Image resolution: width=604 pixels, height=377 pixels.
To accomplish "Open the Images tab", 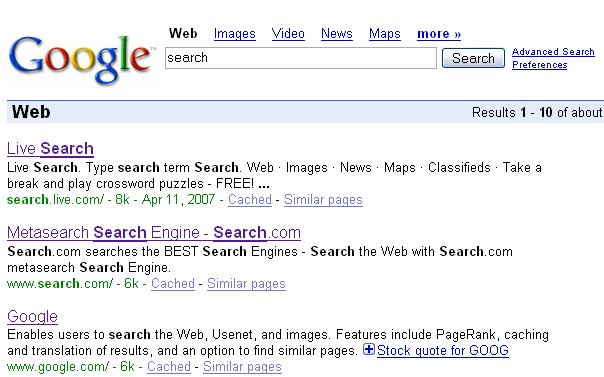I will [235, 34].
